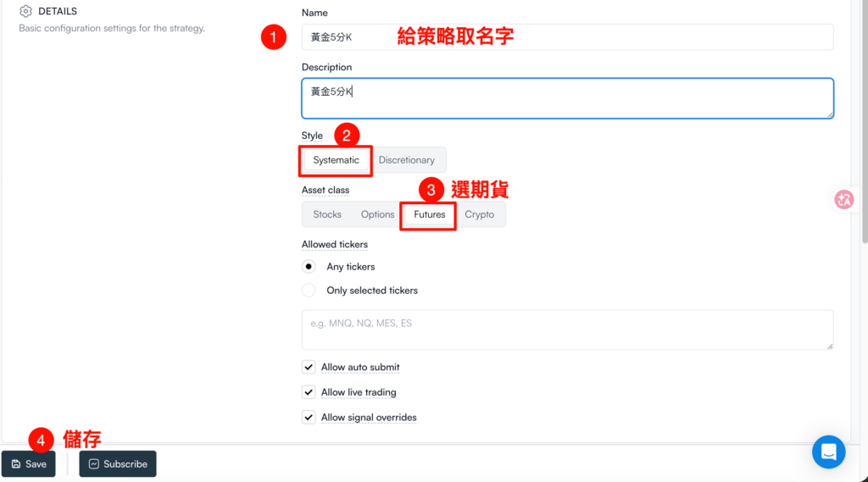Click the Save button
Screen dimensions: 868x482
29,464
